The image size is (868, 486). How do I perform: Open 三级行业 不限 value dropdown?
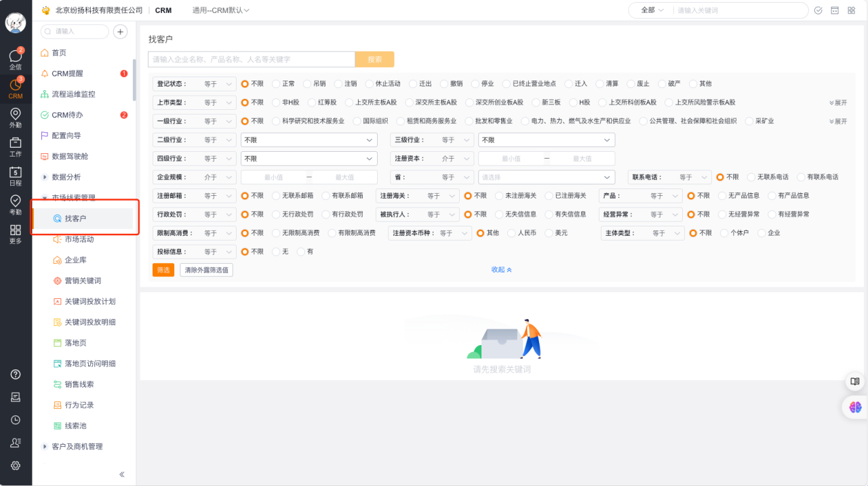(547, 140)
